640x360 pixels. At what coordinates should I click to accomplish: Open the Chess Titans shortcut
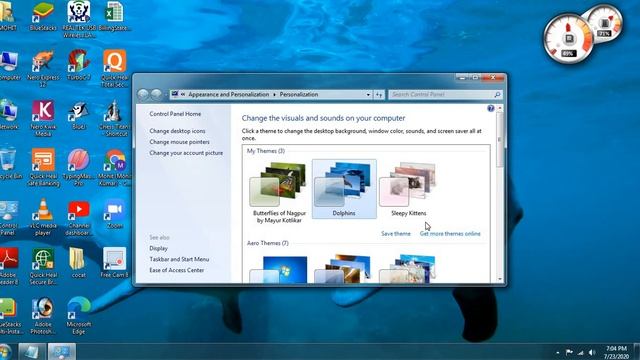pos(115,118)
